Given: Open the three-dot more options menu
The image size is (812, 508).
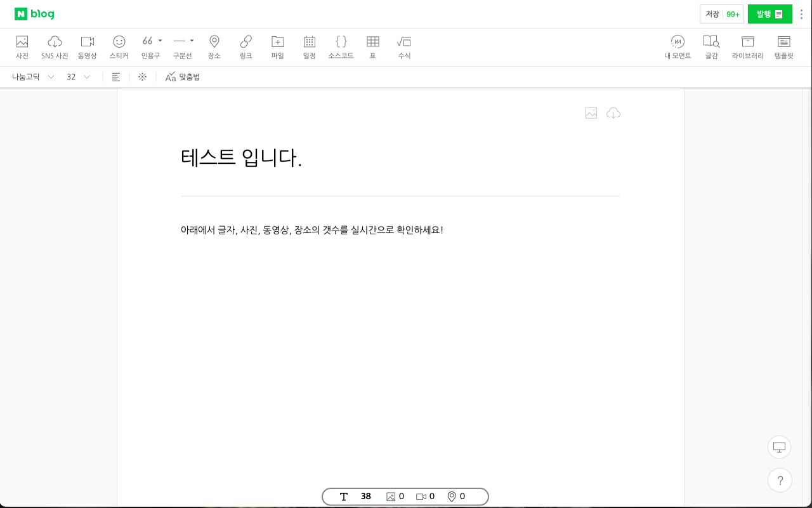Looking at the screenshot, I should [801, 14].
